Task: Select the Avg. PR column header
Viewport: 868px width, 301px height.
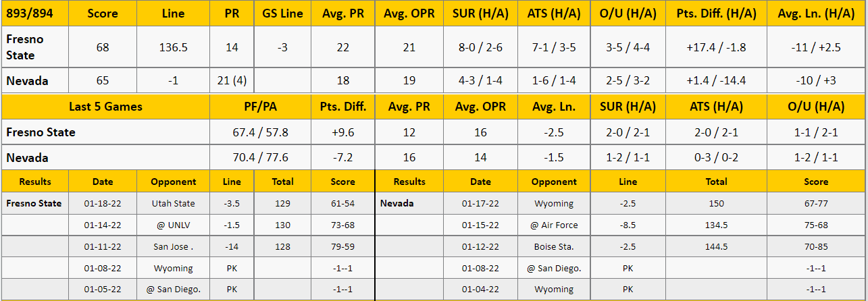Action: point(343,13)
